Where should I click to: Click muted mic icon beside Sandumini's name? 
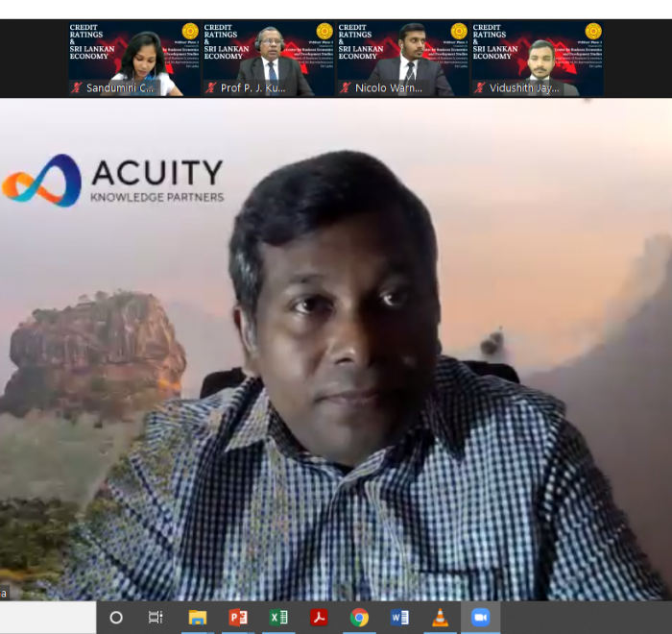(77, 87)
